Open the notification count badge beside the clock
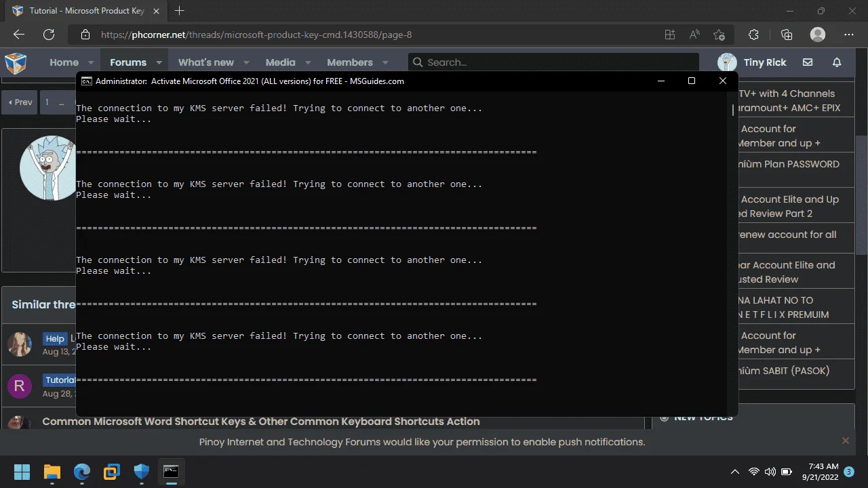This screenshot has width=868, height=488. click(849, 471)
